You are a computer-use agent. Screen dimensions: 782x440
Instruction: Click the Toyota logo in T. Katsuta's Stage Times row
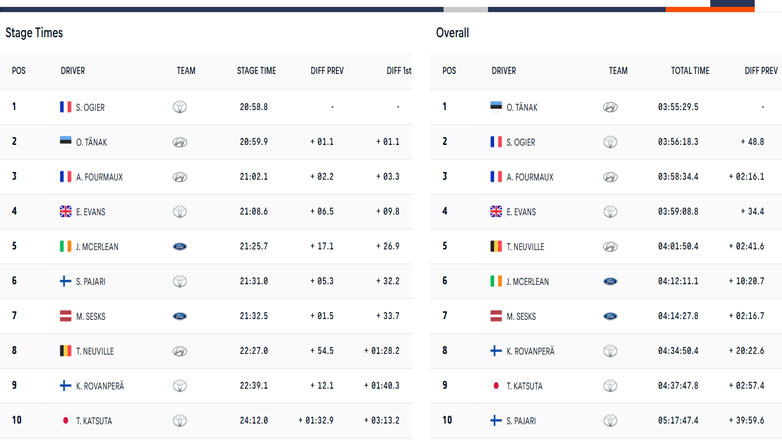point(180,421)
